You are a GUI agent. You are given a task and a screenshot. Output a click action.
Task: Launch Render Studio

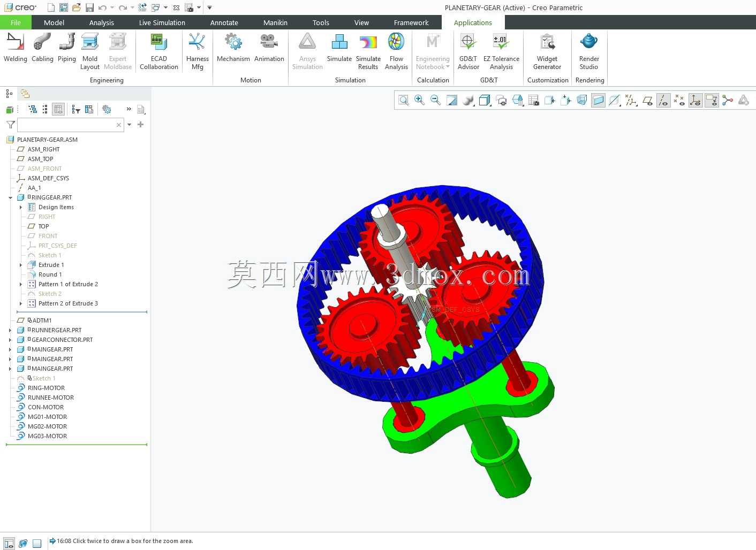[x=588, y=51]
